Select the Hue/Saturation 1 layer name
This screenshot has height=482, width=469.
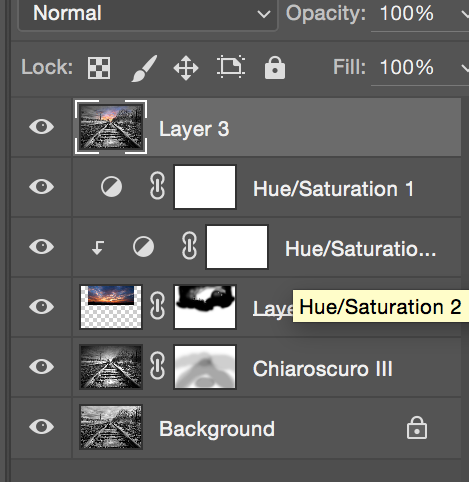[x=333, y=189]
